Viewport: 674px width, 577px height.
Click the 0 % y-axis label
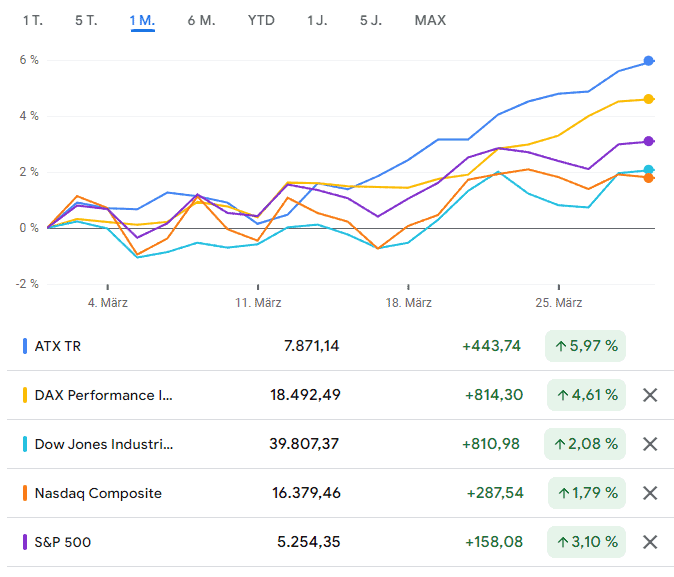(x=29, y=228)
